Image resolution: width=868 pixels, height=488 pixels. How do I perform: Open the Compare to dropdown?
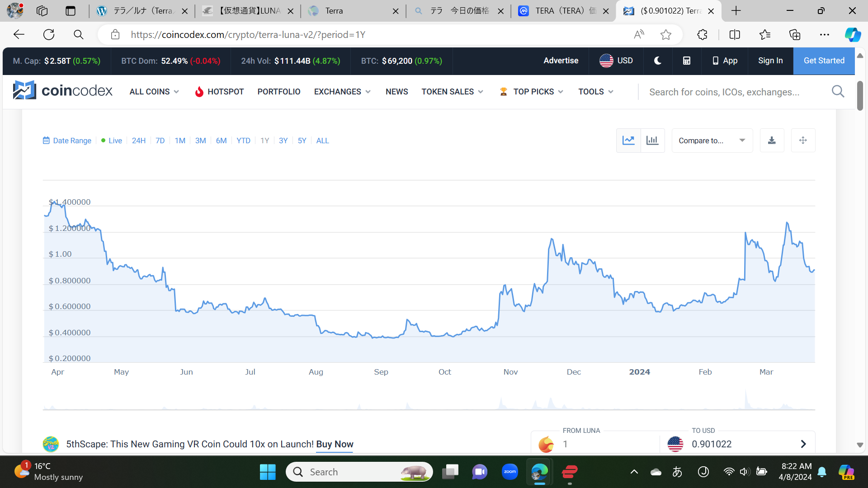pyautogui.click(x=712, y=141)
